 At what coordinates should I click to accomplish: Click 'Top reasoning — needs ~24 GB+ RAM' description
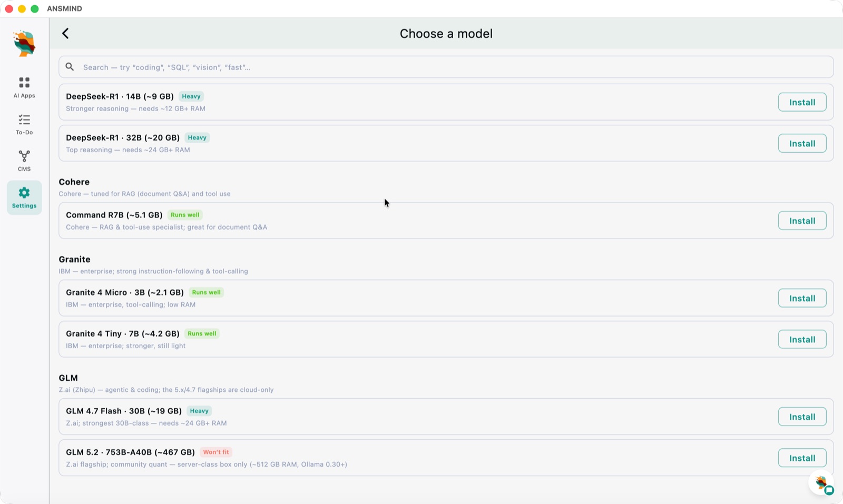[x=128, y=150]
